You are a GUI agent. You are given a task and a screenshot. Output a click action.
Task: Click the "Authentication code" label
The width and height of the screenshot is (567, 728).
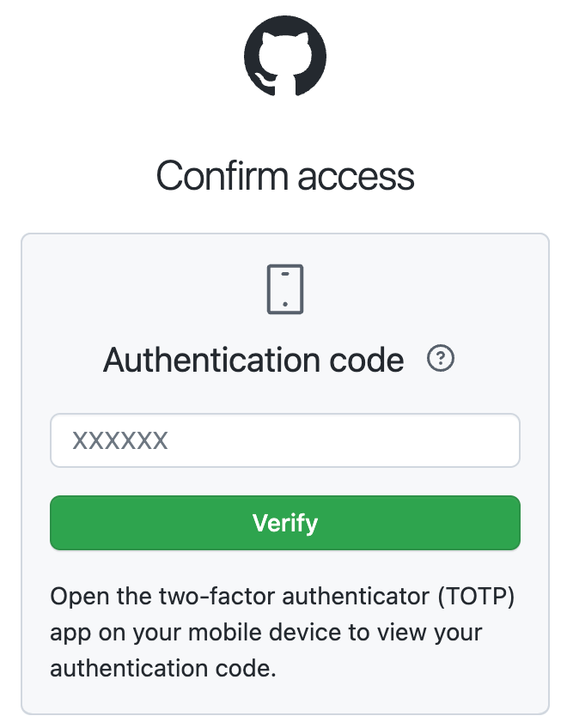(253, 360)
